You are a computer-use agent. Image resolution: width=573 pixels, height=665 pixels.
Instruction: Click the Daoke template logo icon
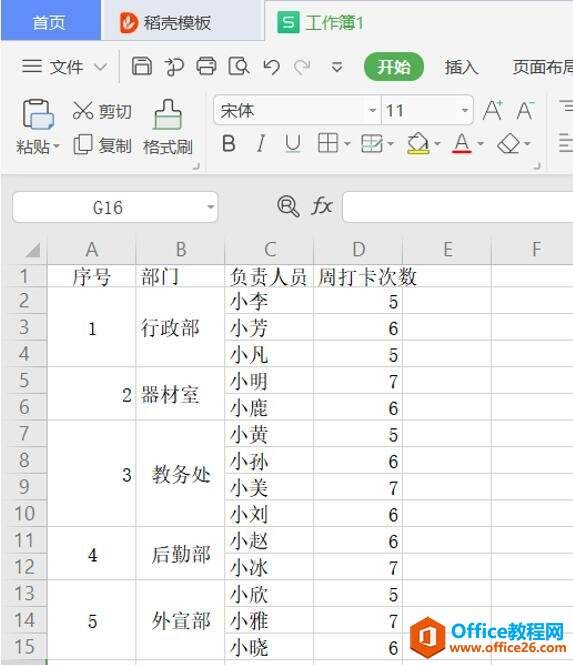[129, 22]
